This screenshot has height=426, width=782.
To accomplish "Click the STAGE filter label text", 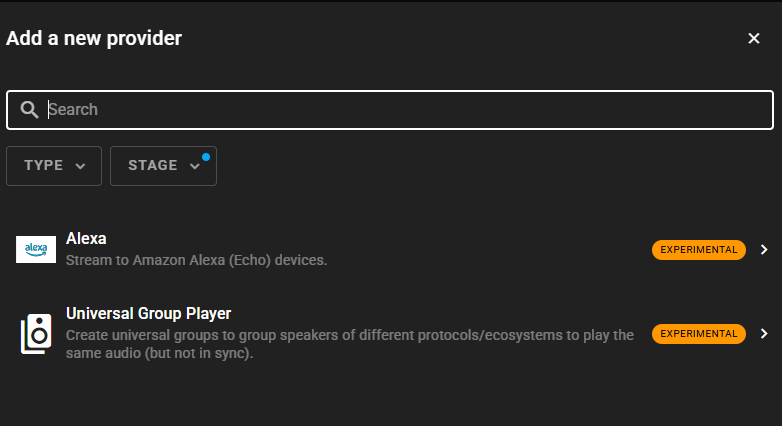I will (x=153, y=166).
